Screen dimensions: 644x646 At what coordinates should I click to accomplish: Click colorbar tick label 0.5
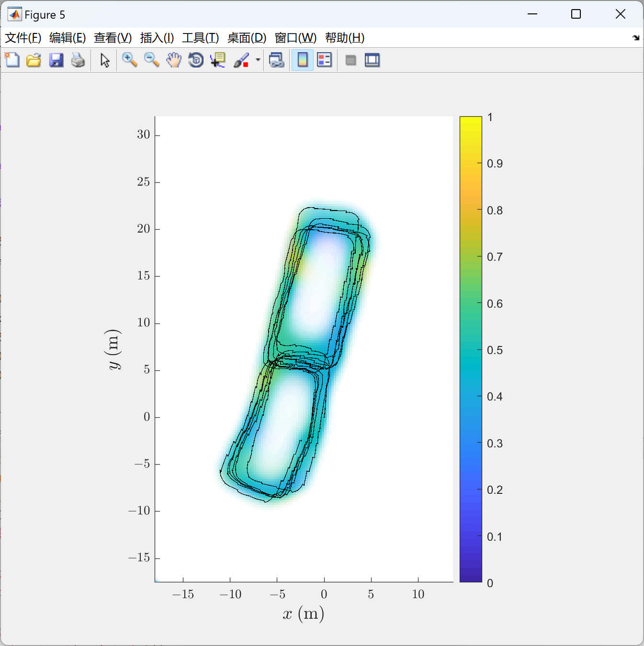[495, 350]
